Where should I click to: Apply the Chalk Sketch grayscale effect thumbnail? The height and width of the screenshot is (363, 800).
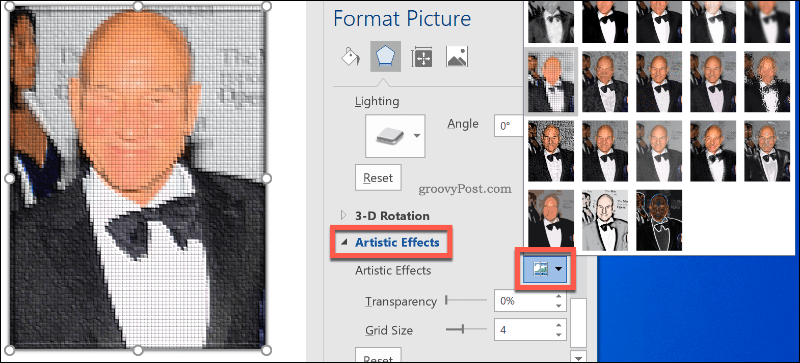coord(551,21)
